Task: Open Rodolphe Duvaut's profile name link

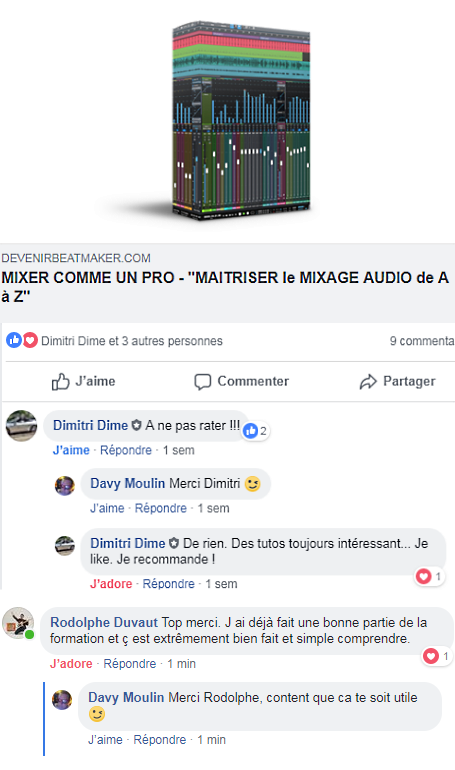Action: 104,622
